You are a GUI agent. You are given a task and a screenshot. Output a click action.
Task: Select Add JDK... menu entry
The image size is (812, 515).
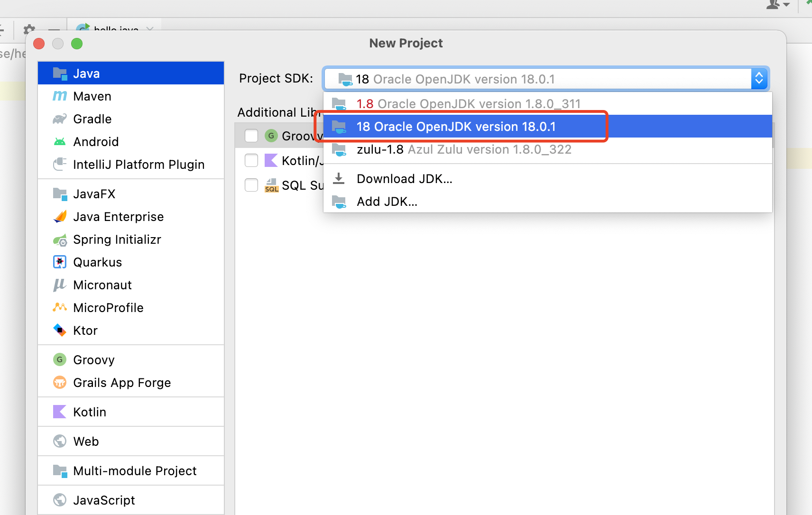tap(548, 202)
